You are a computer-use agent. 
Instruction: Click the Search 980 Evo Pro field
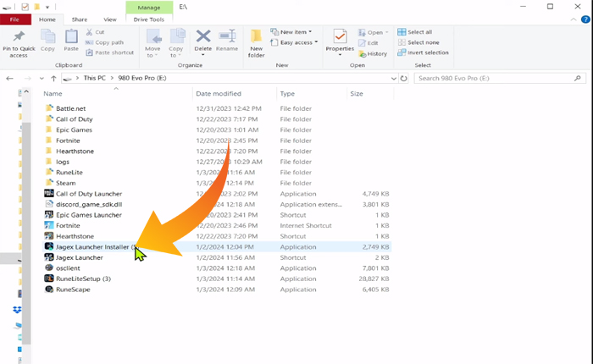[500, 78]
